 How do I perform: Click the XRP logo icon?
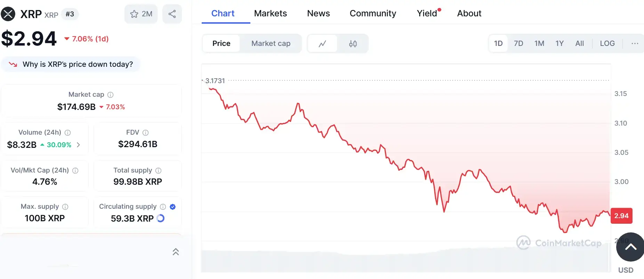pyautogui.click(x=8, y=14)
